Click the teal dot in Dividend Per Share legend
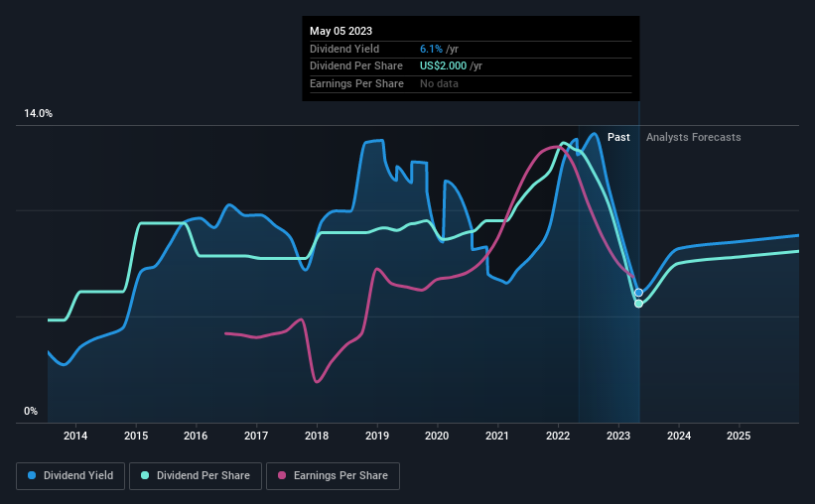 [145, 475]
